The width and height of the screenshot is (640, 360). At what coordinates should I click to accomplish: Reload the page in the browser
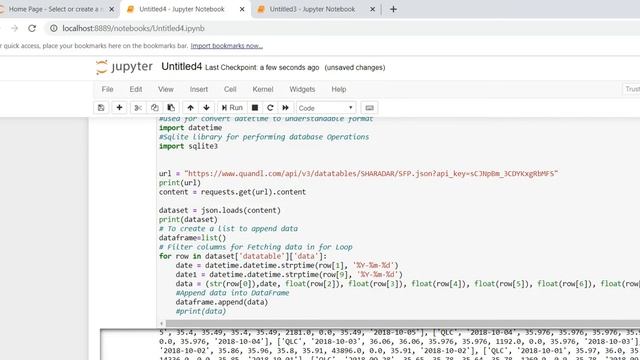[32, 28]
